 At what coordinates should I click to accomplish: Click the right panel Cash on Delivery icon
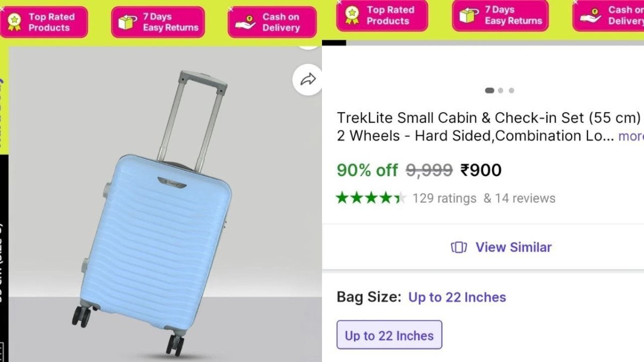pos(590,16)
